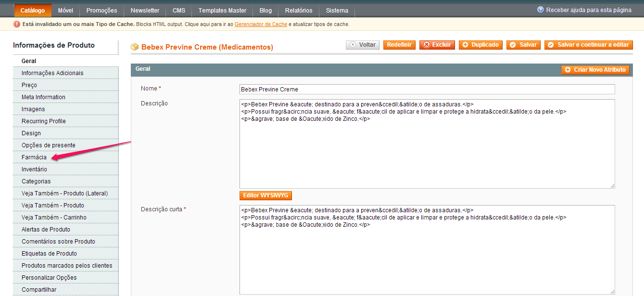This screenshot has width=644, height=296.
Task: Click the red cache warning icon
Action: click(x=17, y=24)
